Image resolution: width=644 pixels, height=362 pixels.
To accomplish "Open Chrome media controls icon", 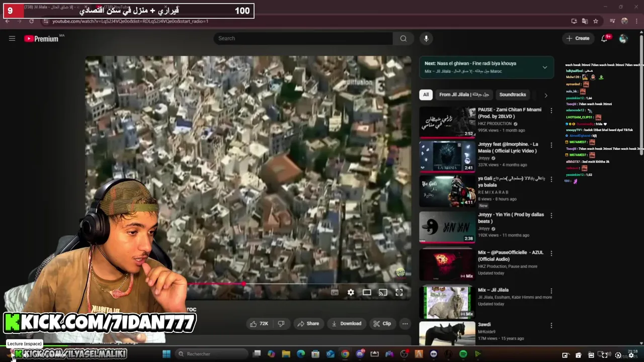I will [612, 21].
